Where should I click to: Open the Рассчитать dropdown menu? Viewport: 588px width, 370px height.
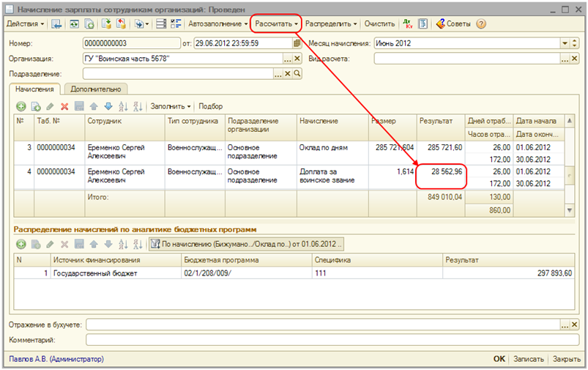(276, 23)
